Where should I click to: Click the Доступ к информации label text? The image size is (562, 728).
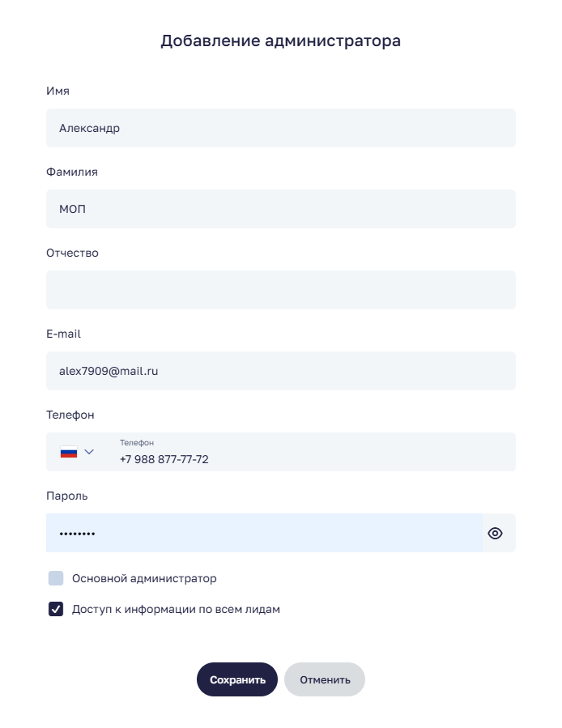point(176,609)
